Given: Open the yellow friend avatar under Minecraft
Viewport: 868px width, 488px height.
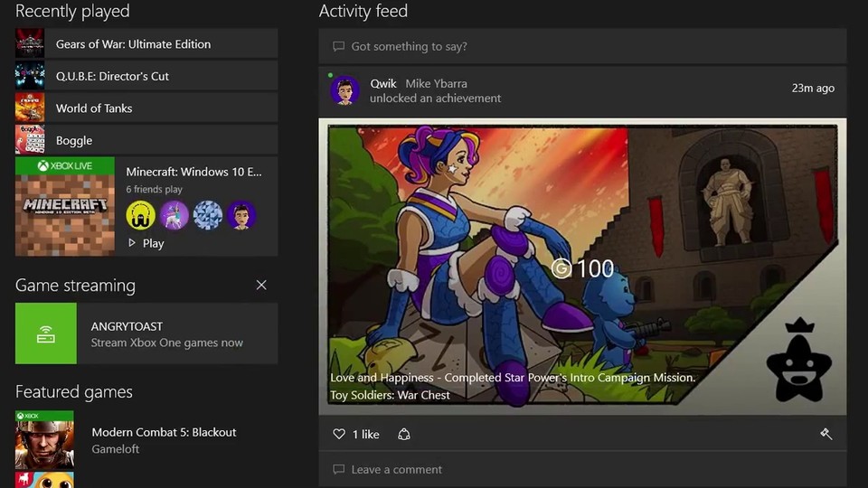Looking at the screenshot, I should pyautogui.click(x=140, y=215).
